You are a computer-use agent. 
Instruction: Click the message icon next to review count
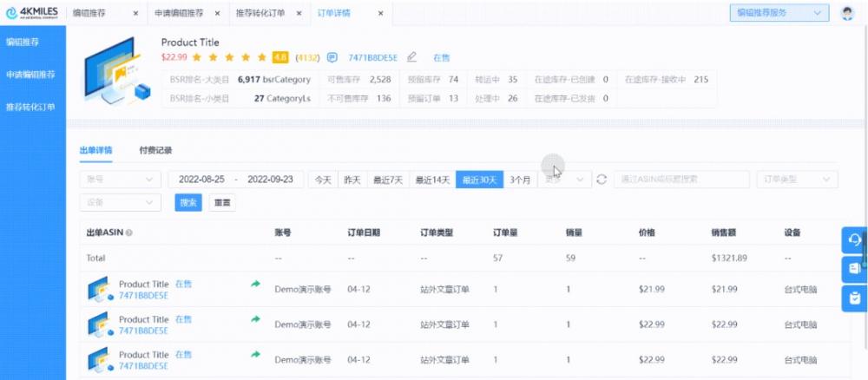coord(332,58)
